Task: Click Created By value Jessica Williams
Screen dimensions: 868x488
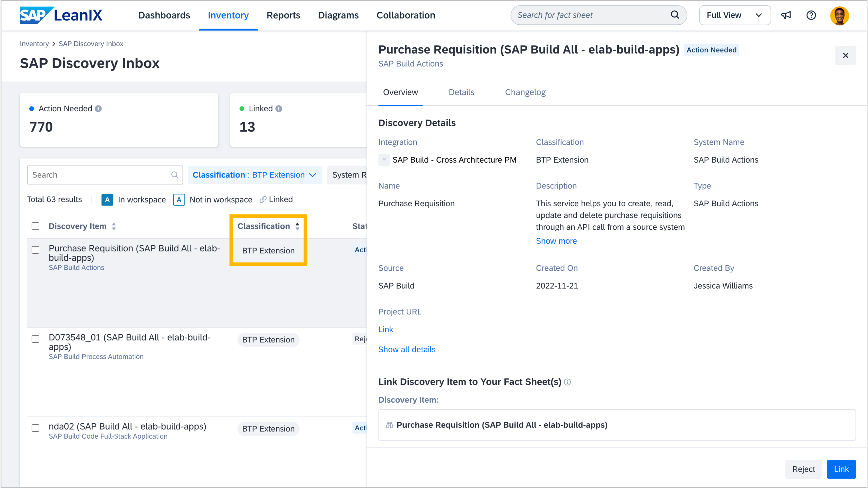Action: click(723, 286)
